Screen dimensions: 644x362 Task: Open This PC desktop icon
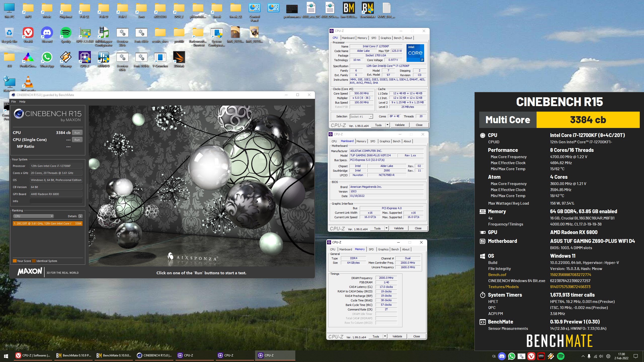[x=9, y=10]
